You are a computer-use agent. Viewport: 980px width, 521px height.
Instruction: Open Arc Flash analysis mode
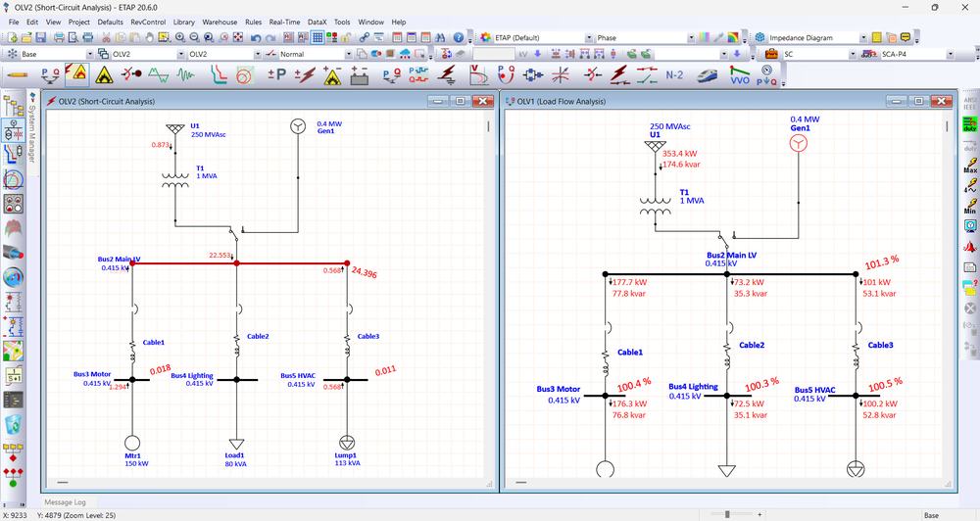pos(105,75)
